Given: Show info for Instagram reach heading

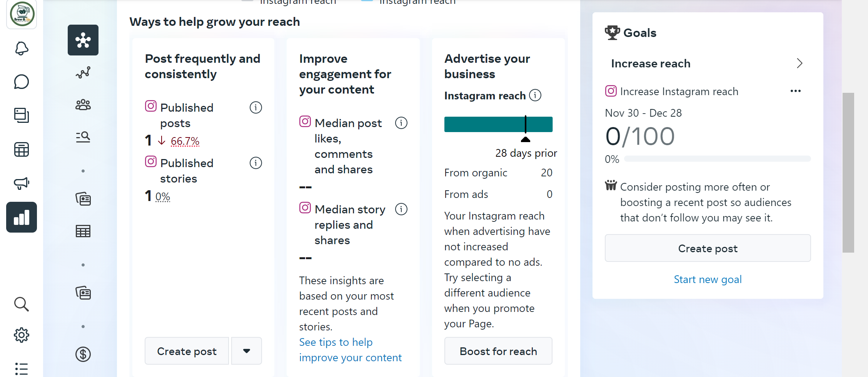Looking at the screenshot, I should point(535,95).
